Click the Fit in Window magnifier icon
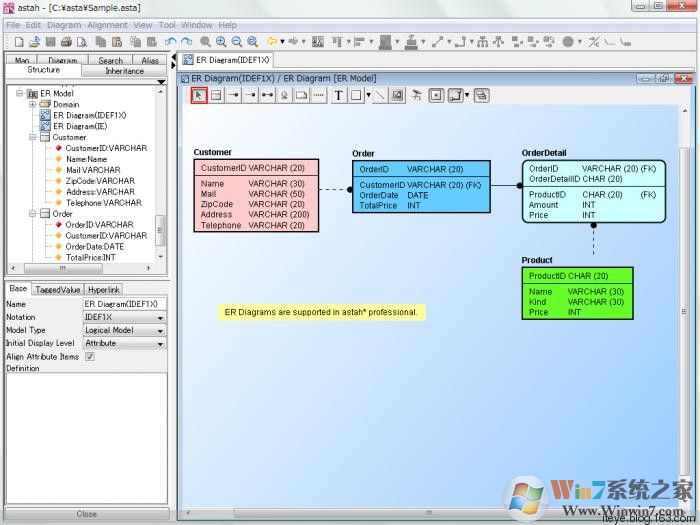Image resolution: width=700 pixels, height=525 pixels. 253,42
